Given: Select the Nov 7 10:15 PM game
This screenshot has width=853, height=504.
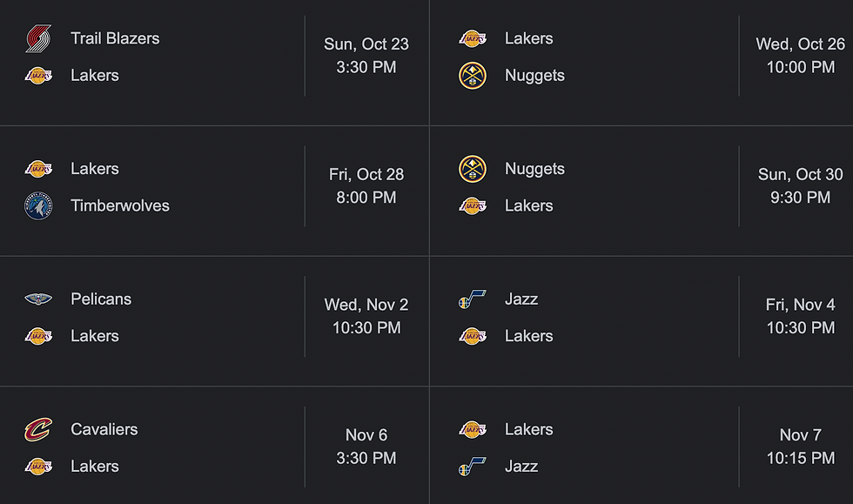Looking at the screenshot, I should [x=641, y=446].
